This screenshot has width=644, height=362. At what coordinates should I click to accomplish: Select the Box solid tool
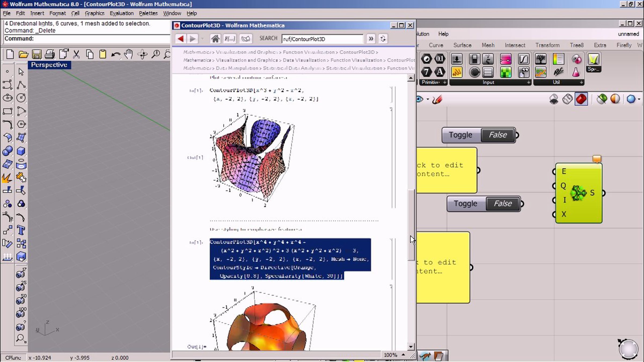point(21,151)
